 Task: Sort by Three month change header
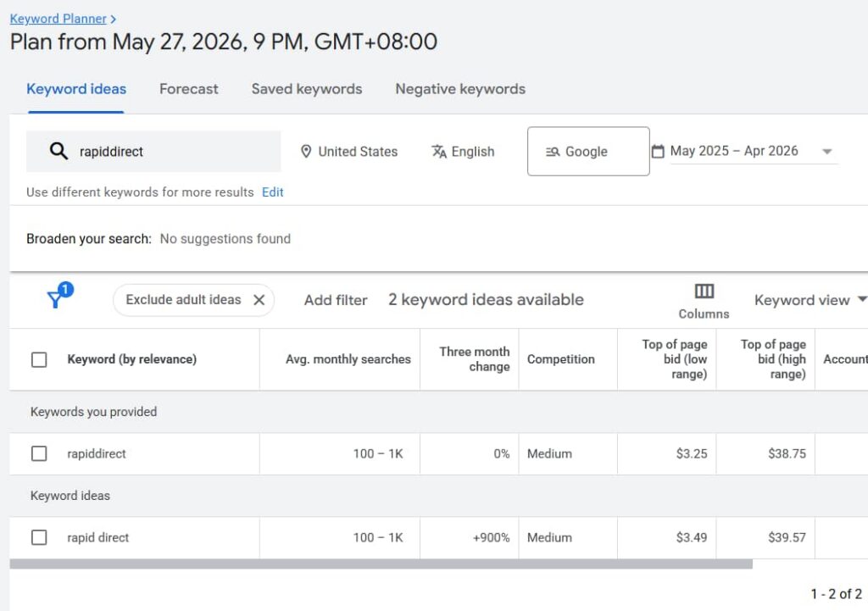(475, 359)
